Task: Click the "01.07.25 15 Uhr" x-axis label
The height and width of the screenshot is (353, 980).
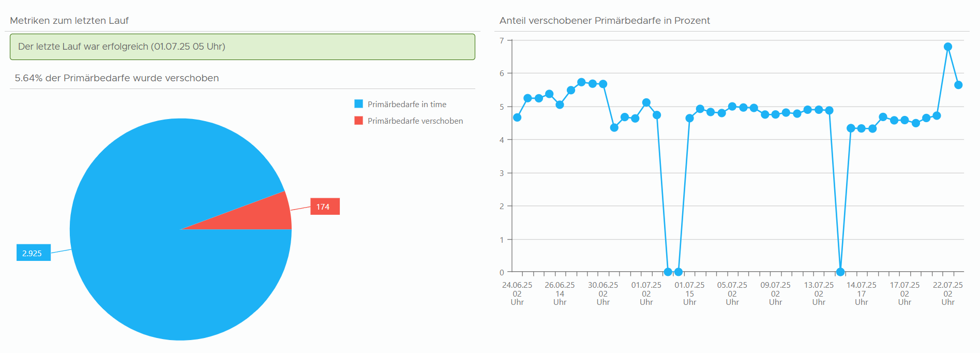Action: coord(689,293)
